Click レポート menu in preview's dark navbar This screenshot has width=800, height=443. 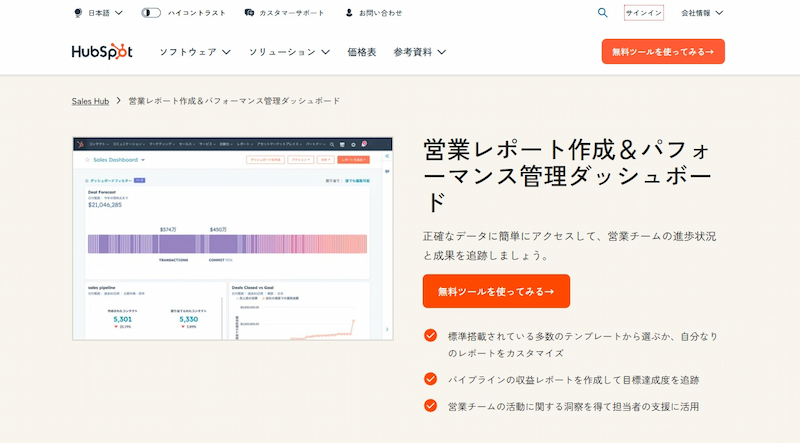[x=244, y=144]
